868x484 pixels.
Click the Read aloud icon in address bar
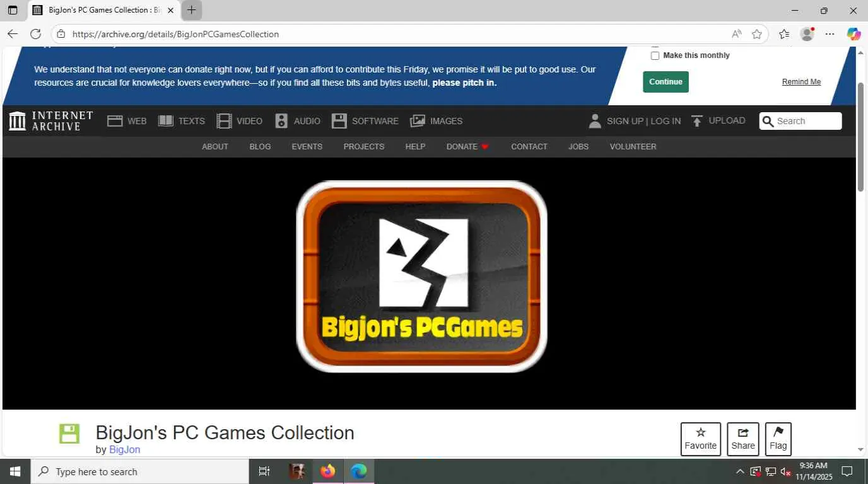coord(736,34)
